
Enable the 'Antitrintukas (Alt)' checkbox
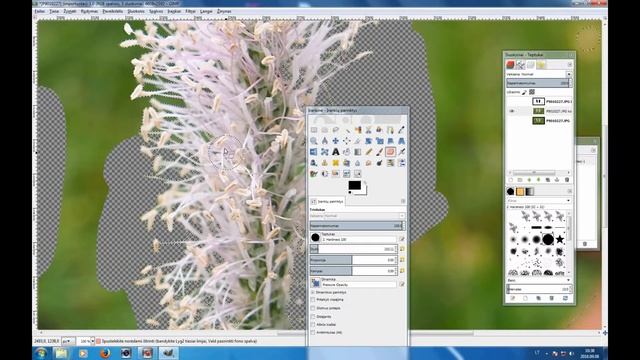point(313,333)
